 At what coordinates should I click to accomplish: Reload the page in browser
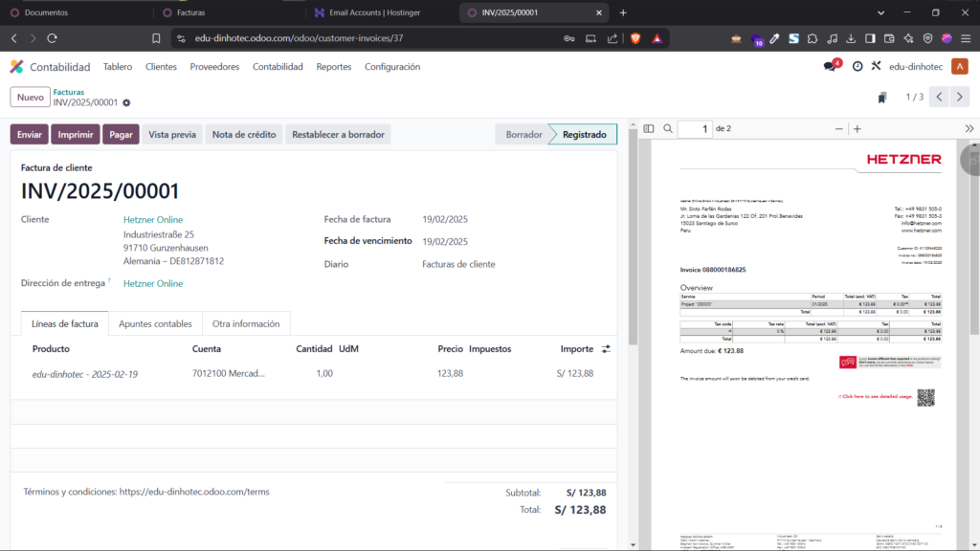pos(52,38)
